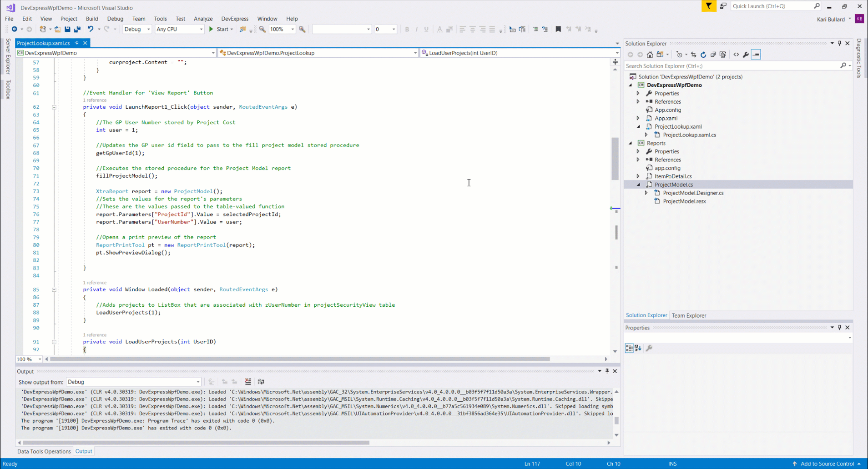Select App.config in DevExpressWpfDemo project
The image size is (868, 469).
tap(668, 110)
